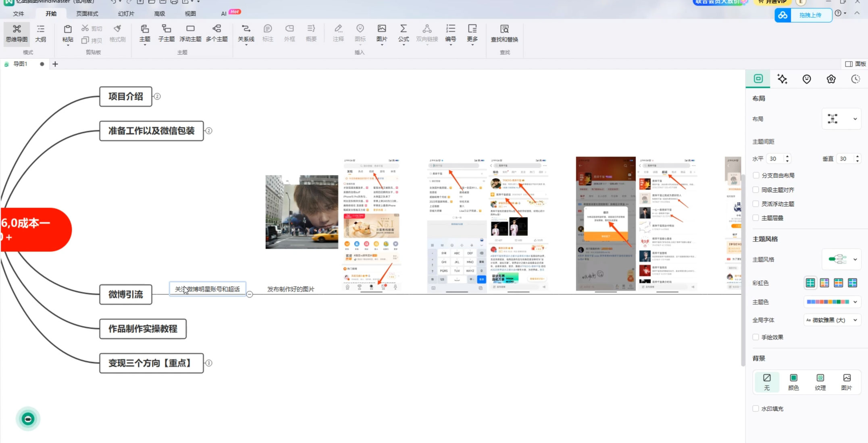Screen dimensions: 868x443
Task: Open the 布局 layout dropdown
Action: 841,119
